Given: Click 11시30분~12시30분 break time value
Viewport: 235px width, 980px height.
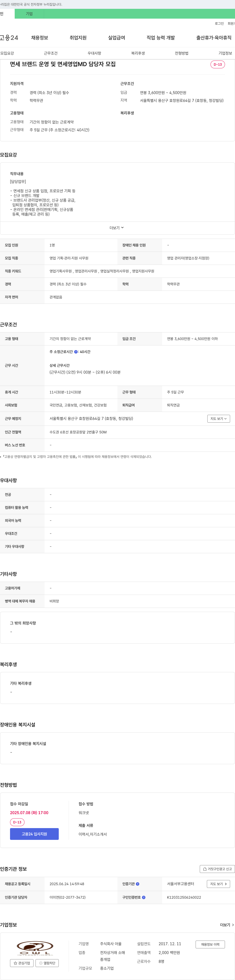Looking at the screenshot, I should (65, 392).
